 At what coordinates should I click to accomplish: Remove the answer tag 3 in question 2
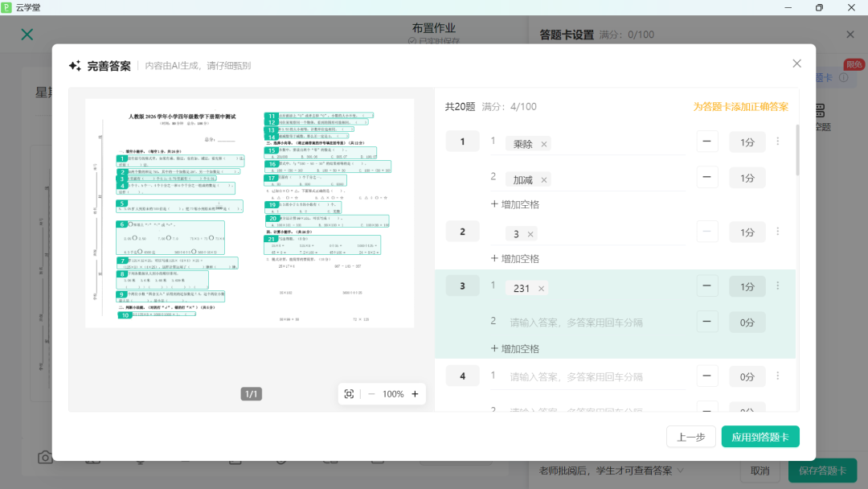click(530, 234)
